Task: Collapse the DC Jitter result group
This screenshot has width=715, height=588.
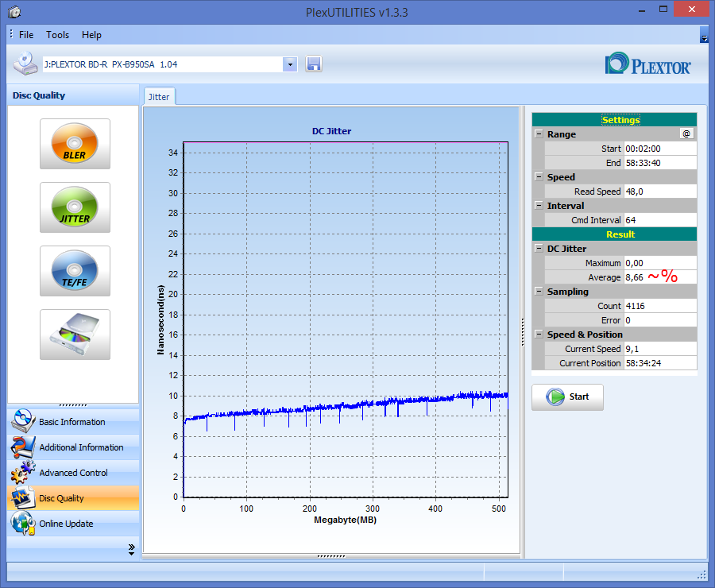Action: pyautogui.click(x=539, y=249)
